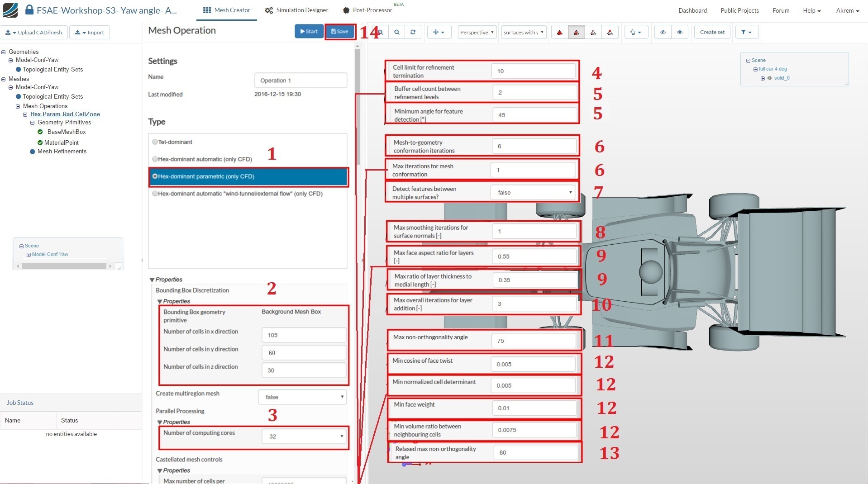Image resolution: width=868 pixels, height=484 pixels.
Task: Switch to the Simulation Designer tab
Action: [297, 10]
